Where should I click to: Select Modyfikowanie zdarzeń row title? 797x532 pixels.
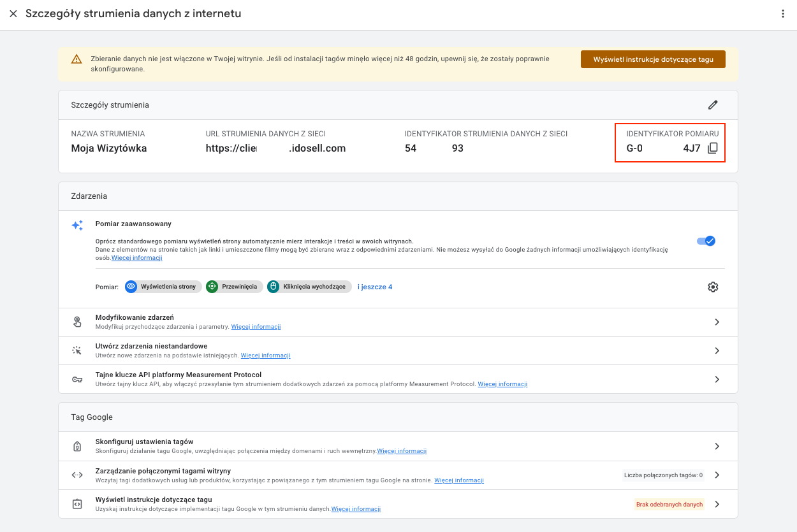[135, 317]
